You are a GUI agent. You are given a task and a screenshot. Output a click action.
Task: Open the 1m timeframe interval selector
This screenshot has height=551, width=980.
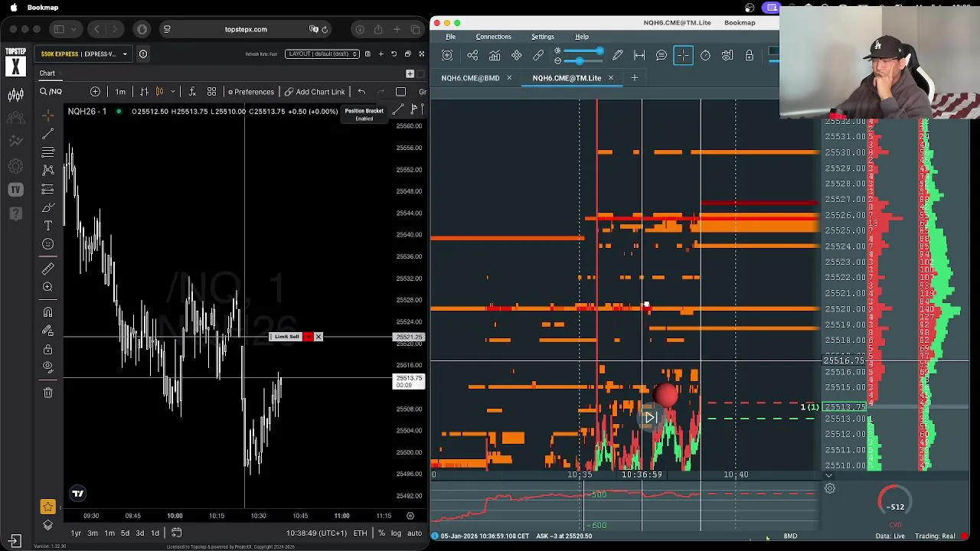(120, 92)
